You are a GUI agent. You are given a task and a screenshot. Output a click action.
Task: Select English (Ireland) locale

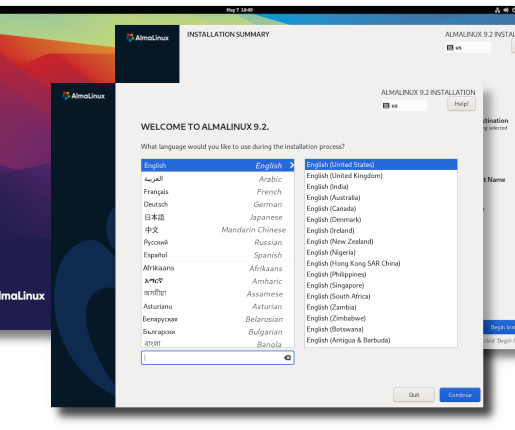pos(381,231)
